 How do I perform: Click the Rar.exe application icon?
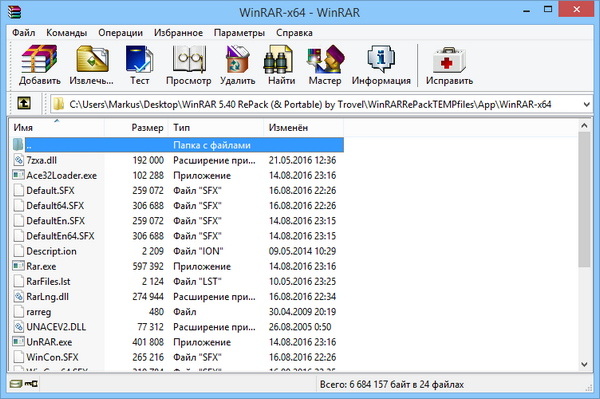click(x=18, y=266)
